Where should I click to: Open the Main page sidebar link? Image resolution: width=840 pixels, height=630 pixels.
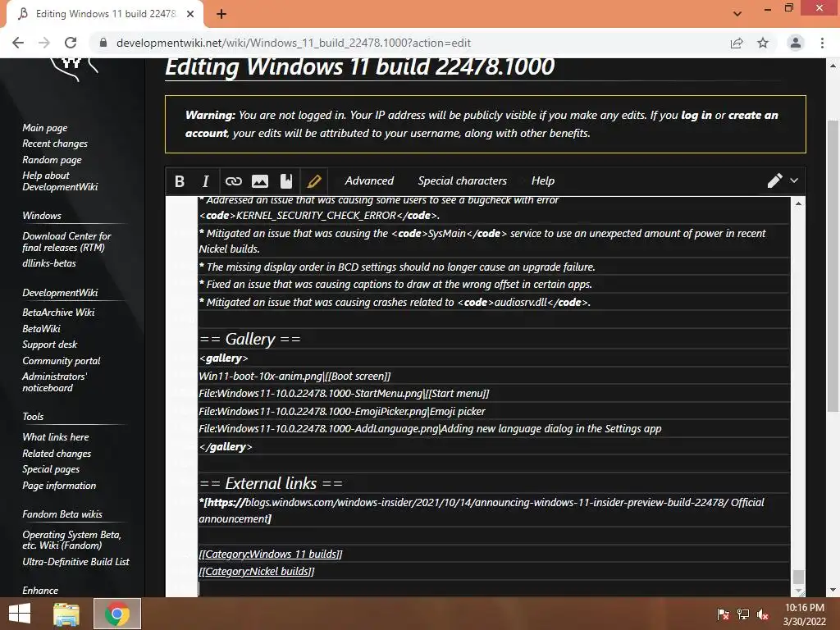tap(45, 128)
